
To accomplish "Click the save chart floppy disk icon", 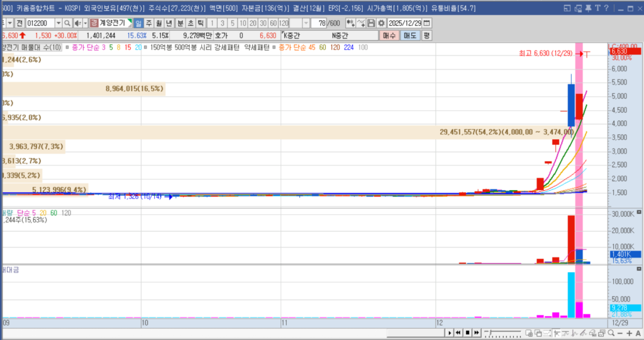I will tap(371, 23).
